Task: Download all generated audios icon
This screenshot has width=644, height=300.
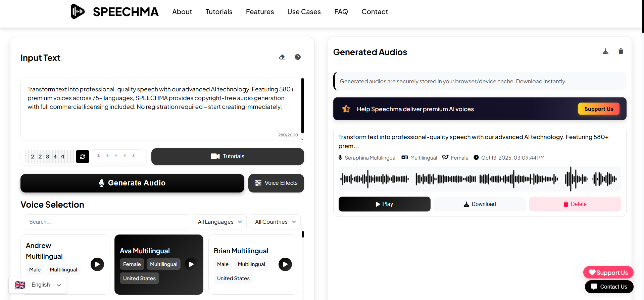Action: point(605,51)
